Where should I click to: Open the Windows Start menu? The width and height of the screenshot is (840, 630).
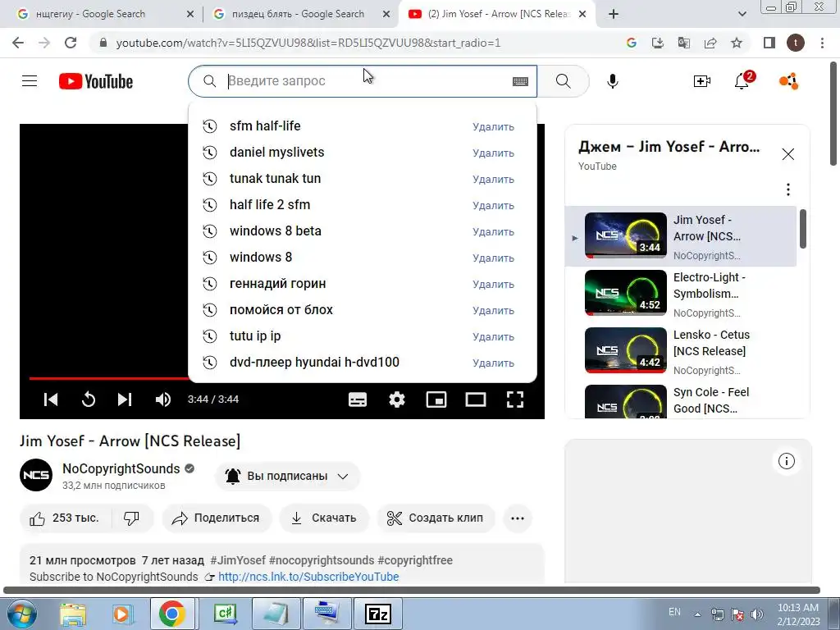click(21, 614)
